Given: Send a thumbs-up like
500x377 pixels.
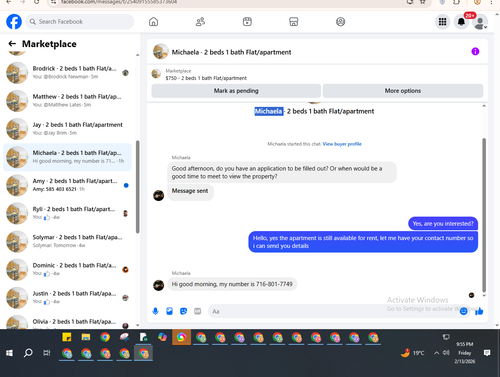Looking at the screenshot, I should tap(479, 311).
